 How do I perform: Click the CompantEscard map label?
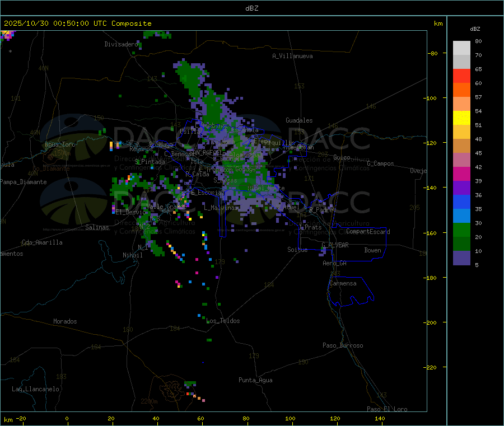tap(368, 232)
